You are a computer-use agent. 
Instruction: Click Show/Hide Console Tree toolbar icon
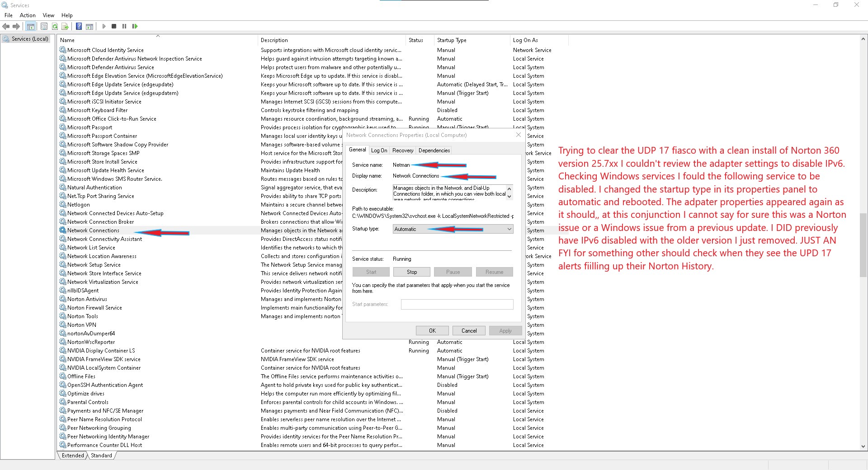(x=30, y=27)
